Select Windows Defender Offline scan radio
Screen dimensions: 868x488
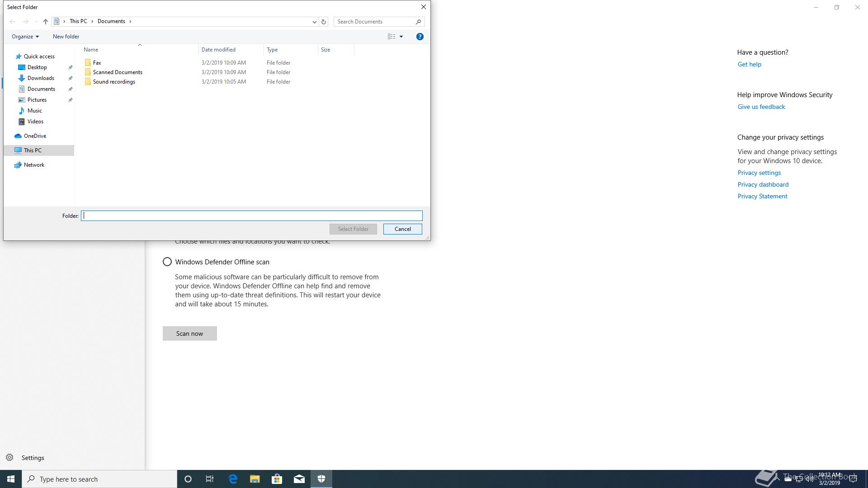click(167, 262)
